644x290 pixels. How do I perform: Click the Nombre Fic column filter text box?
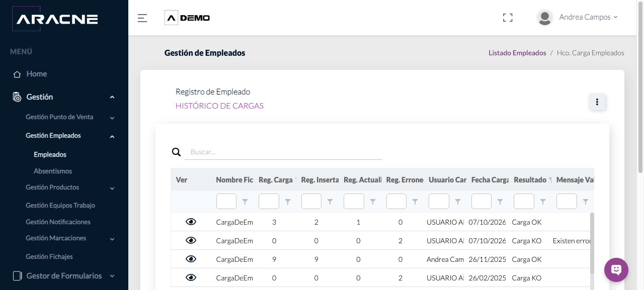coord(226,202)
